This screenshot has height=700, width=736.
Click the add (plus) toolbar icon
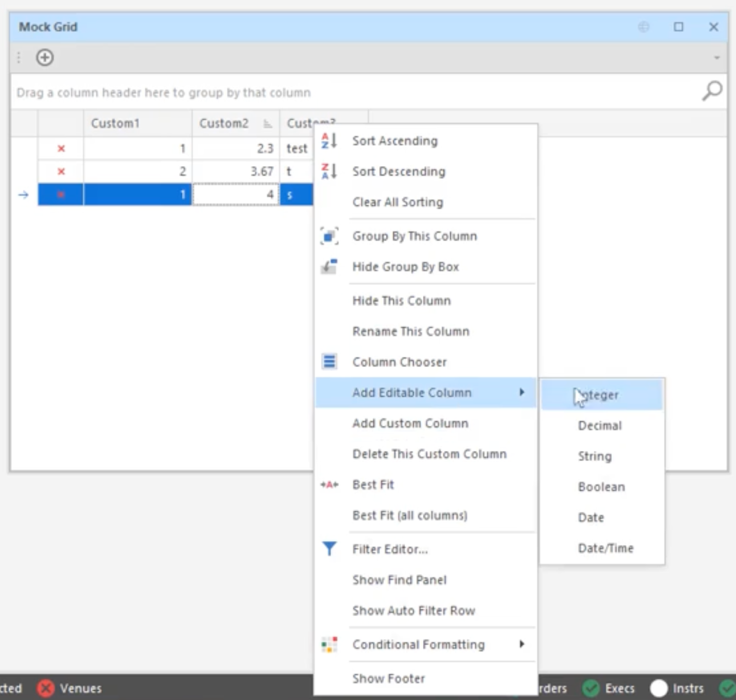45,57
